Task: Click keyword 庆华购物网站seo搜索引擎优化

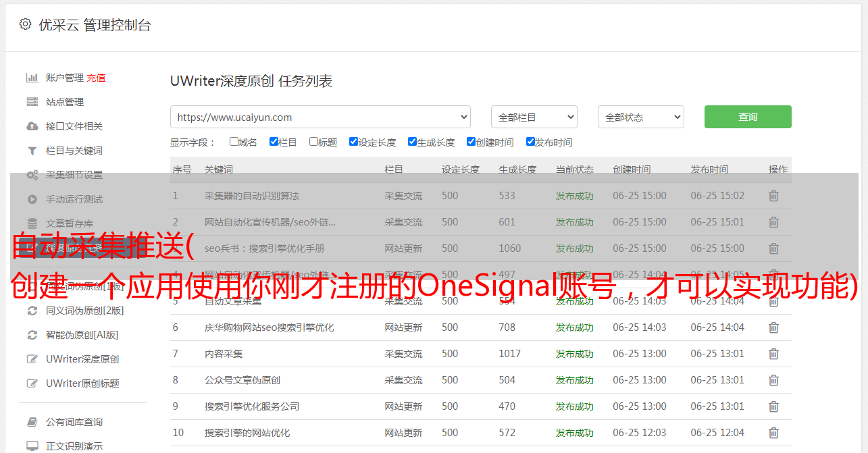Action: click(270, 327)
